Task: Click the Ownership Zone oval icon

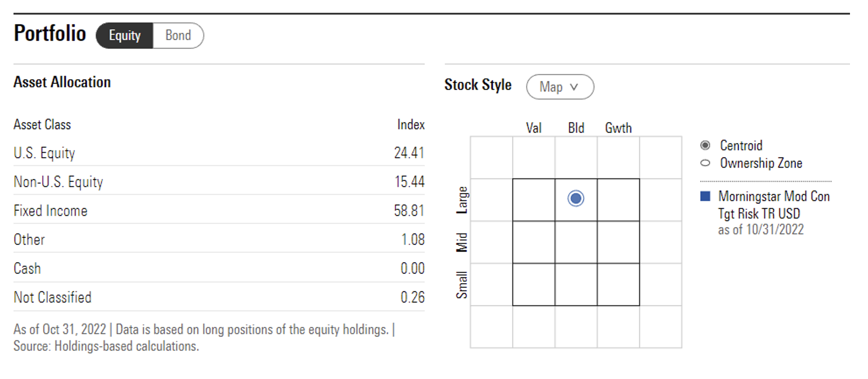Action: pyautogui.click(x=705, y=163)
